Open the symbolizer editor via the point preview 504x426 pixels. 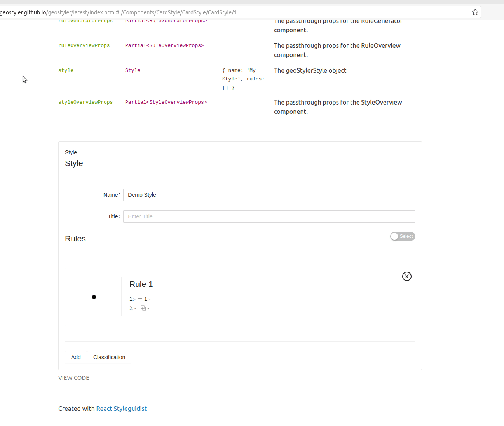[x=94, y=297]
